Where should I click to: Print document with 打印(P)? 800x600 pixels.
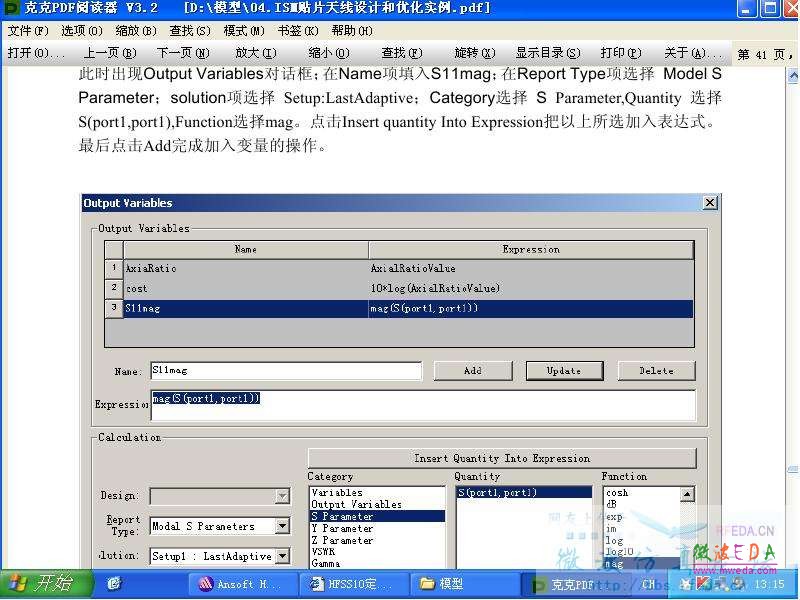(x=621, y=53)
